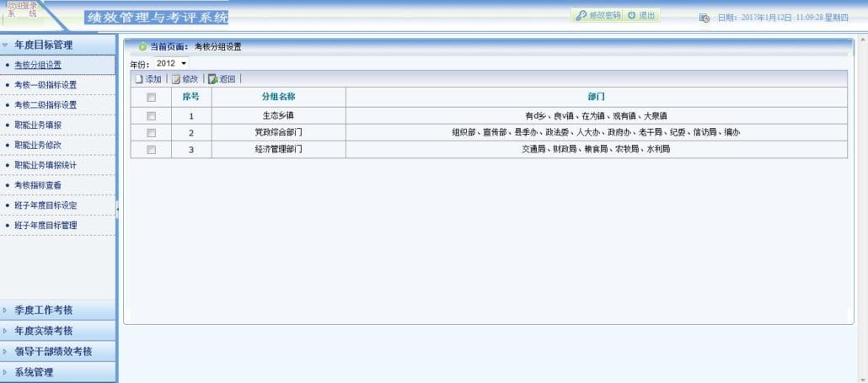Click the key icon for 修改密码
This screenshot has height=383, width=868.
(581, 15)
